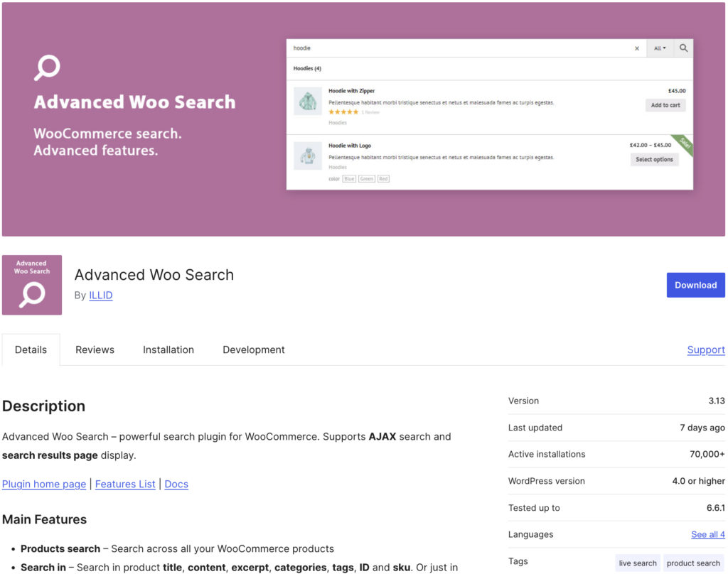This screenshot has height=574, width=728.
Task: Open the Docs link
Action: [x=176, y=484]
